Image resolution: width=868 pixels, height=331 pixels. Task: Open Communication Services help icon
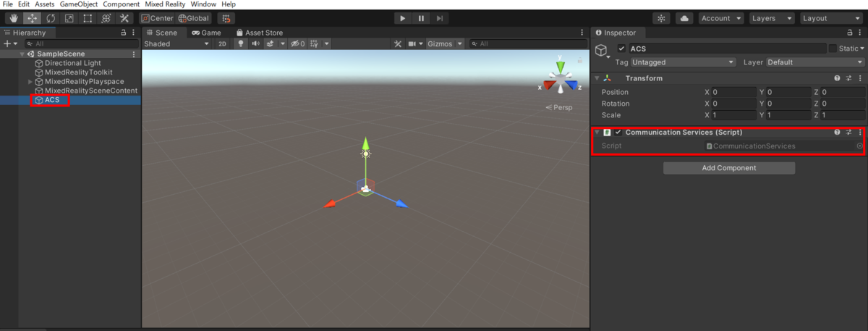pos(838,133)
